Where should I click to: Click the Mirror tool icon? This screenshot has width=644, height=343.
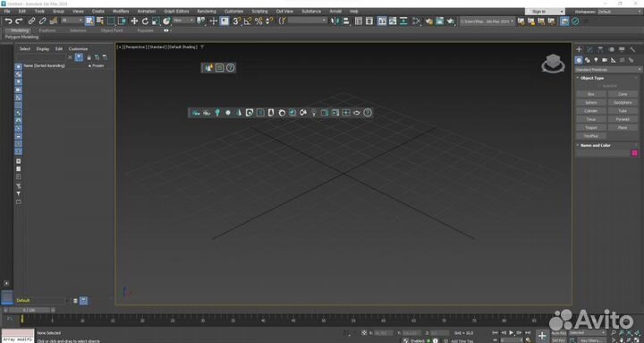click(x=335, y=21)
